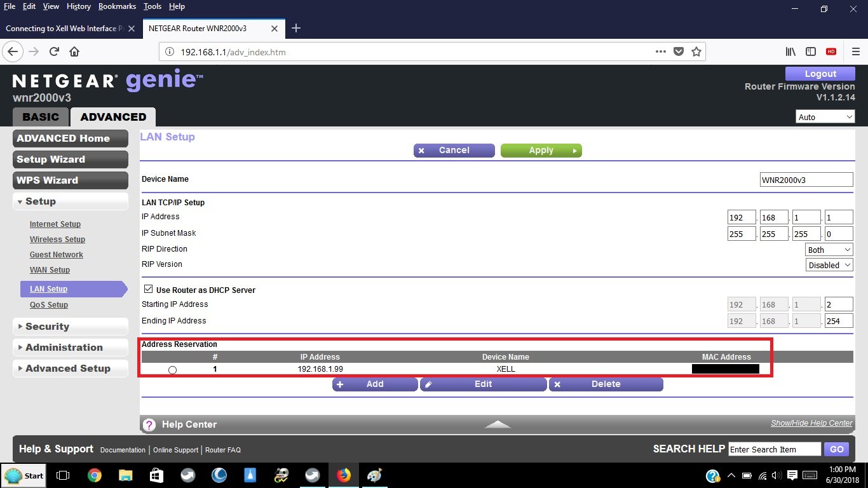Click the Start button
Viewport: 868px width, 488px height.
(x=24, y=475)
